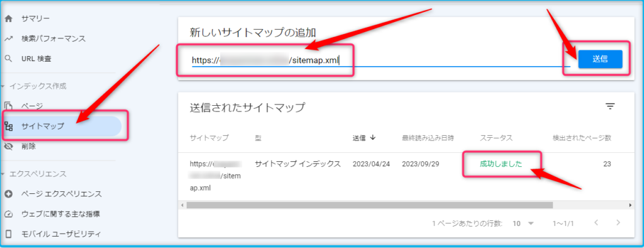Click the 検出されたページ数 column header
The image size is (644, 248).
pyautogui.click(x=582, y=138)
